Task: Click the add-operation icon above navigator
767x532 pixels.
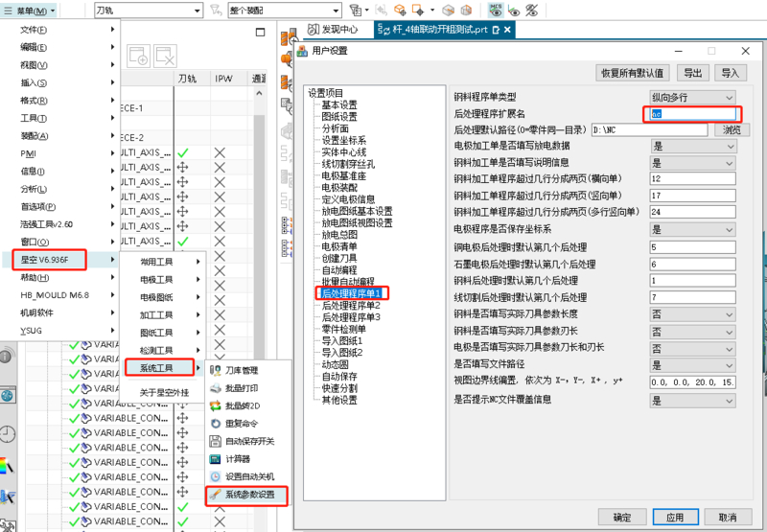Action: tap(138, 57)
